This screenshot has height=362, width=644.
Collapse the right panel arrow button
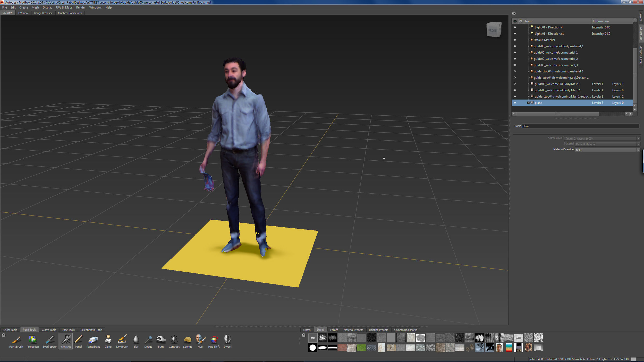(514, 13)
